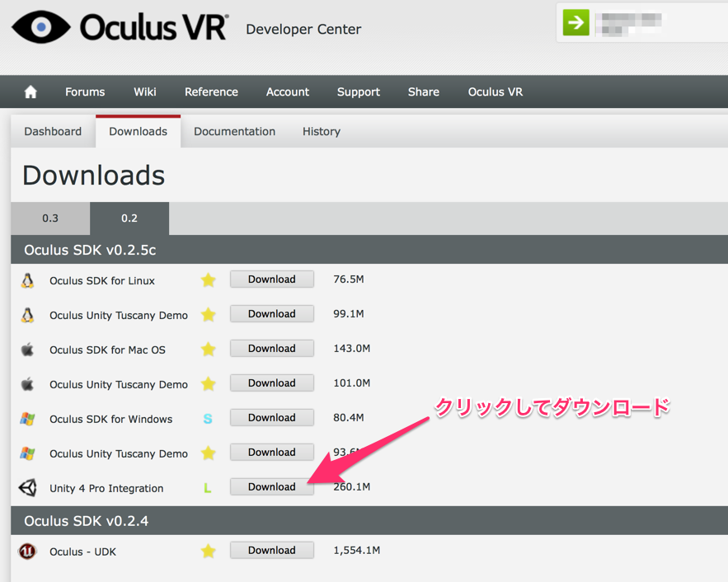Click the star on Oculus SDK for Mac OS row
The height and width of the screenshot is (582, 728).
pyautogui.click(x=209, y=349)
